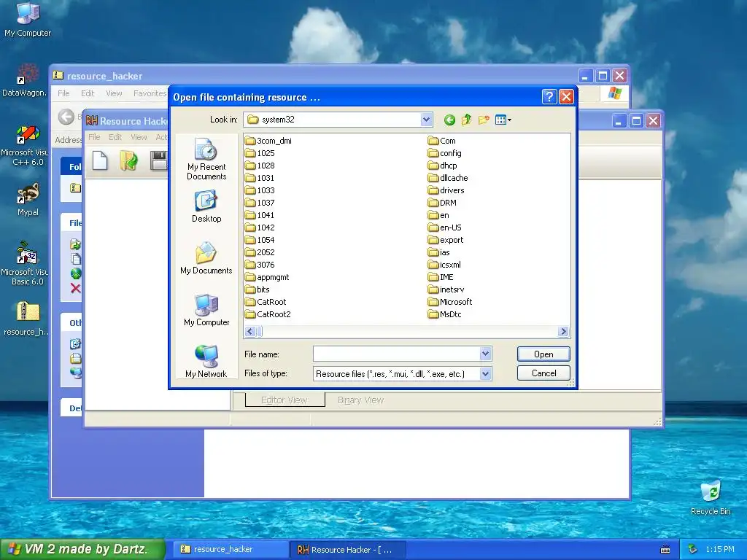Expand the Look in system32 dropdown
Screen dimensions: 747x560
point(426,120)
